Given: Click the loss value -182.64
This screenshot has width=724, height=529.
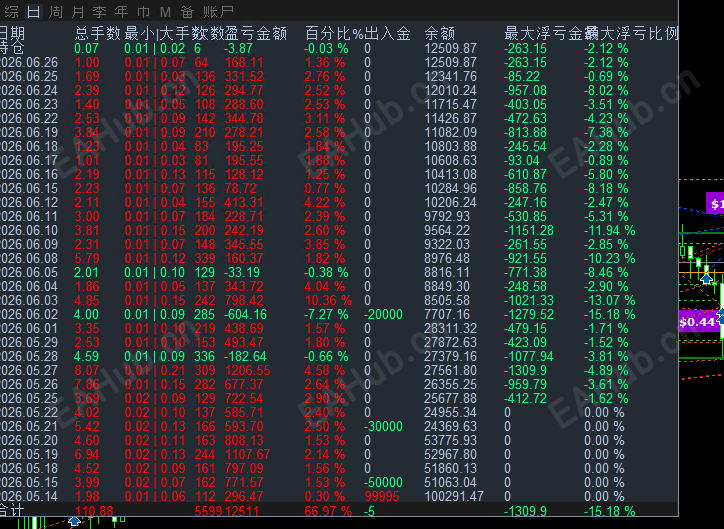Looking at the screenshot, I should tap(245, 356).
